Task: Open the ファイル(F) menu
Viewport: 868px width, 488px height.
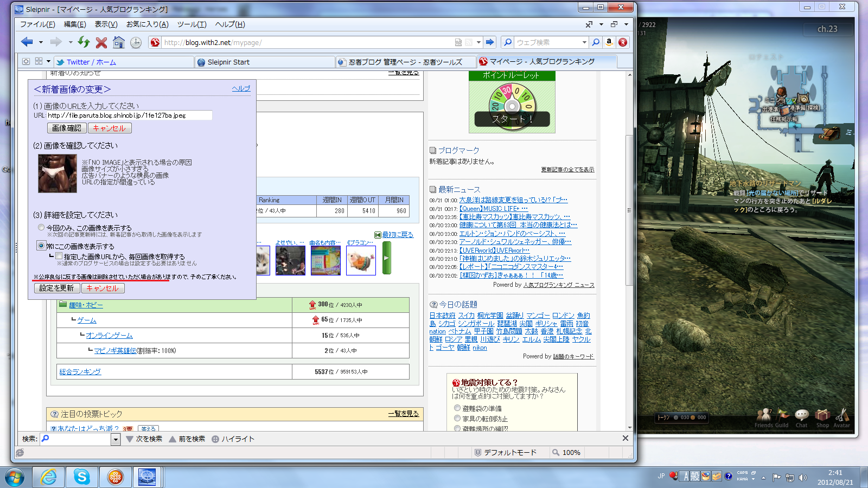Action: [x=37, y=24]
